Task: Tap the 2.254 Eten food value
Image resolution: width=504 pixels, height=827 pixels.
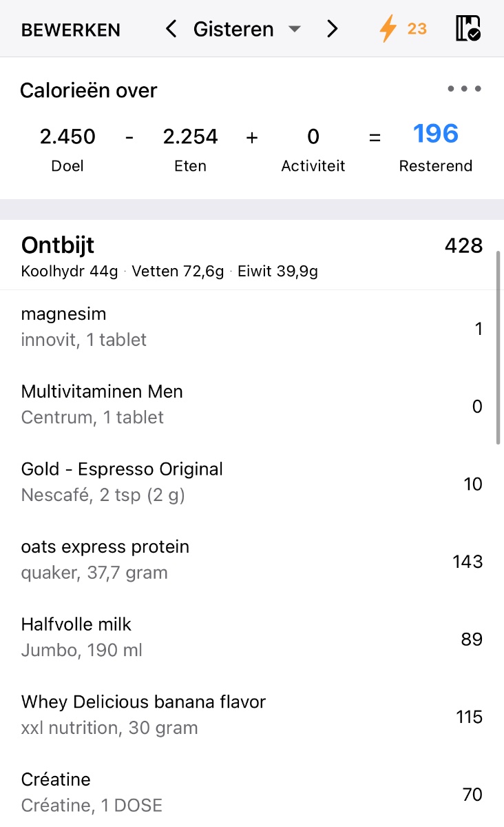Action: (x=191, y=137)
